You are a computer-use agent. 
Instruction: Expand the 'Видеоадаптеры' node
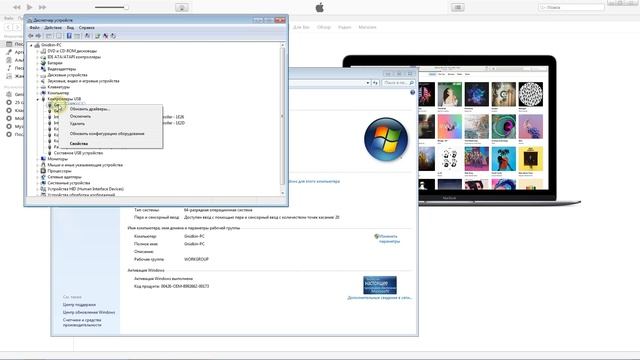38,69
